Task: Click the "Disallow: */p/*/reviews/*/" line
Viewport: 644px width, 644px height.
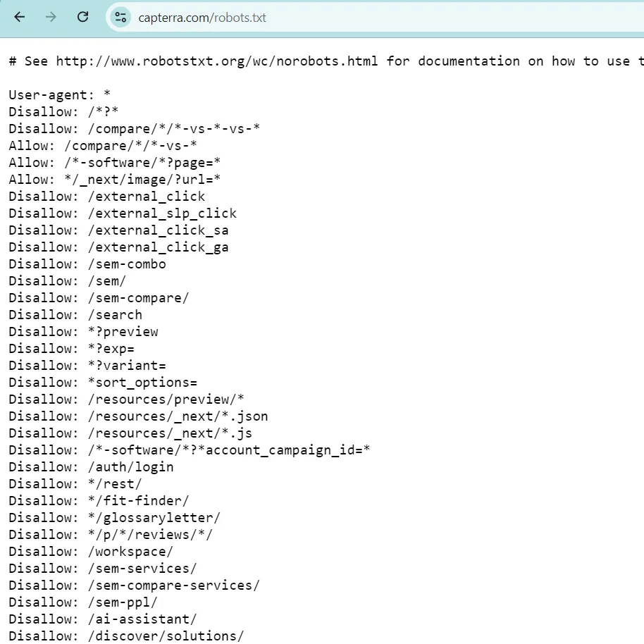Action: 111,534
